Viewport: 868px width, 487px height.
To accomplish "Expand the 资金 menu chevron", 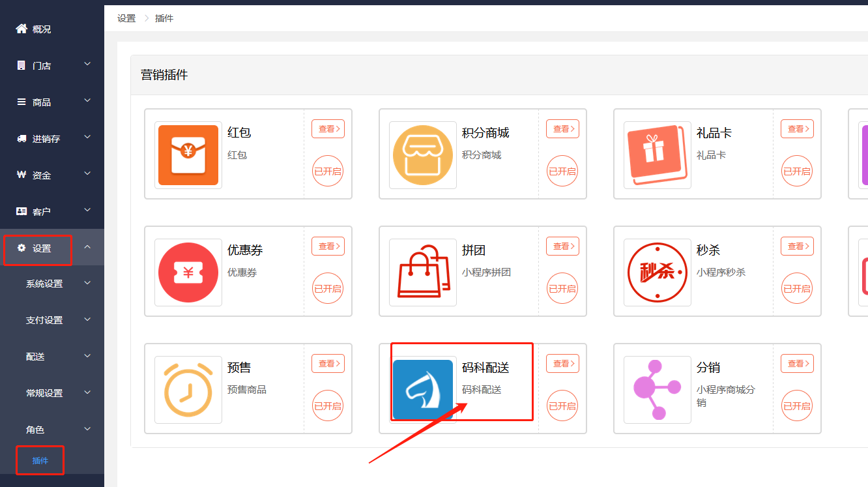I will point(87,173).
